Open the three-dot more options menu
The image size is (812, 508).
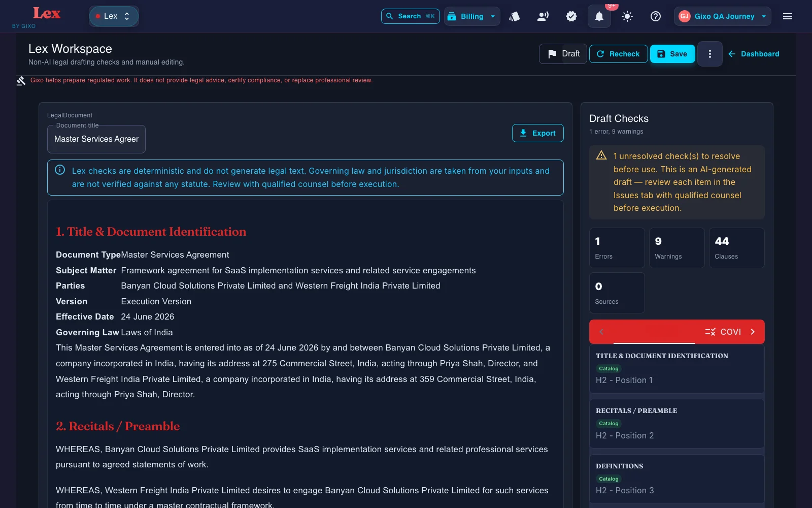(x=710, y=54)
